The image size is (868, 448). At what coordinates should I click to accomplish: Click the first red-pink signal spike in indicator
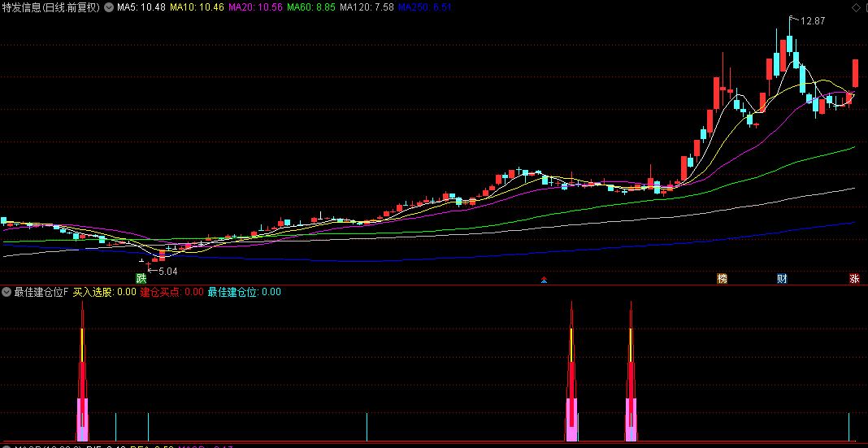point(82,371)
